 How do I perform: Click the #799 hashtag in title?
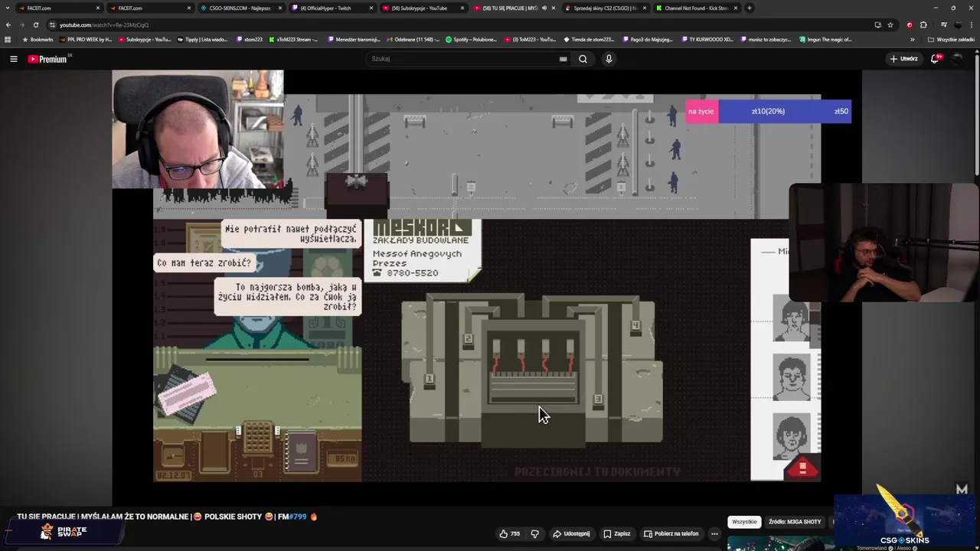click(298, 517)
